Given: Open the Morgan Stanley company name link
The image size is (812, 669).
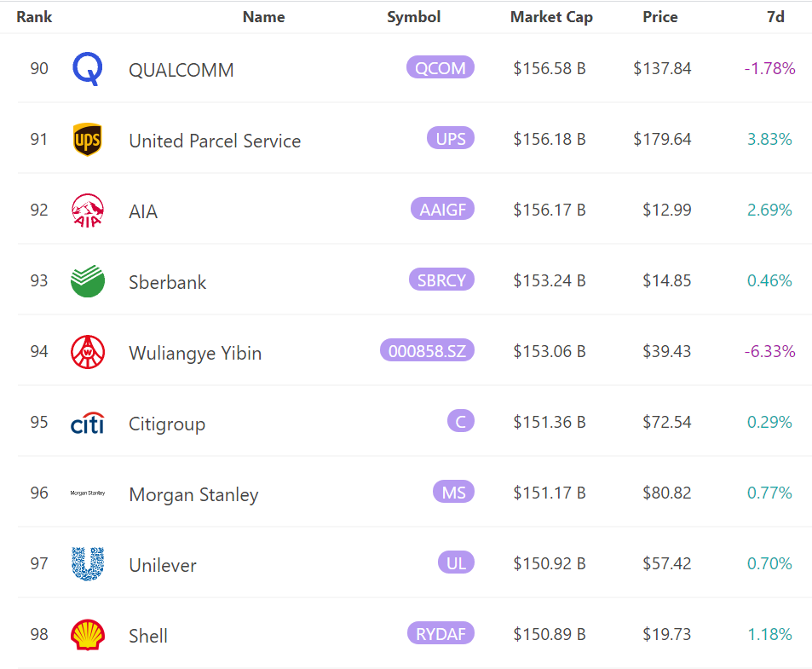Looking at the screenshot, I should click(193, 495).
